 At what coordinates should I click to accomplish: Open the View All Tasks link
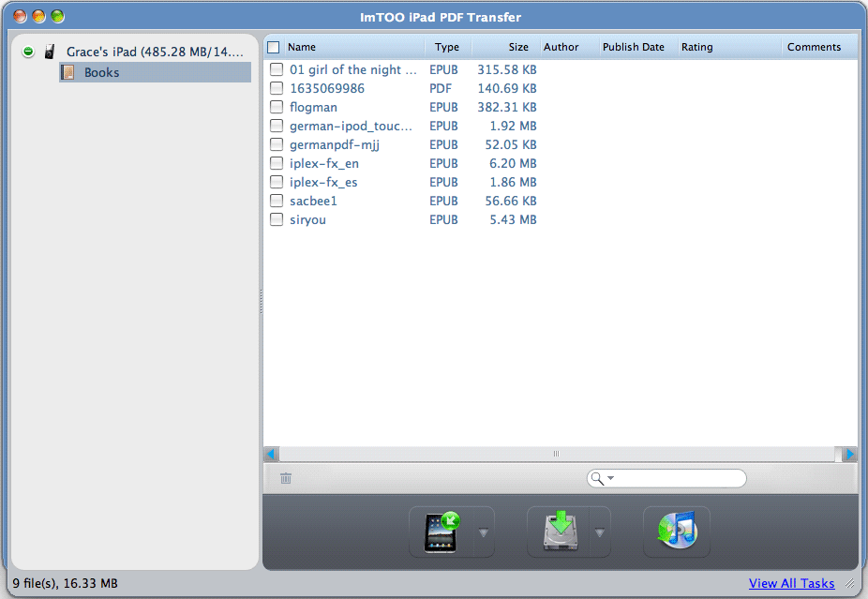pos(791,583)
